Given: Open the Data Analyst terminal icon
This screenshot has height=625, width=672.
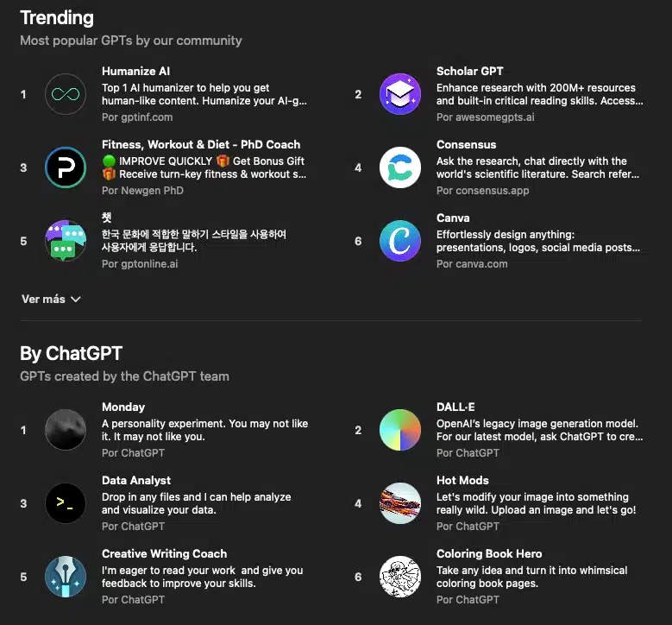Looking at the screenshot, I should click(66, 503).
